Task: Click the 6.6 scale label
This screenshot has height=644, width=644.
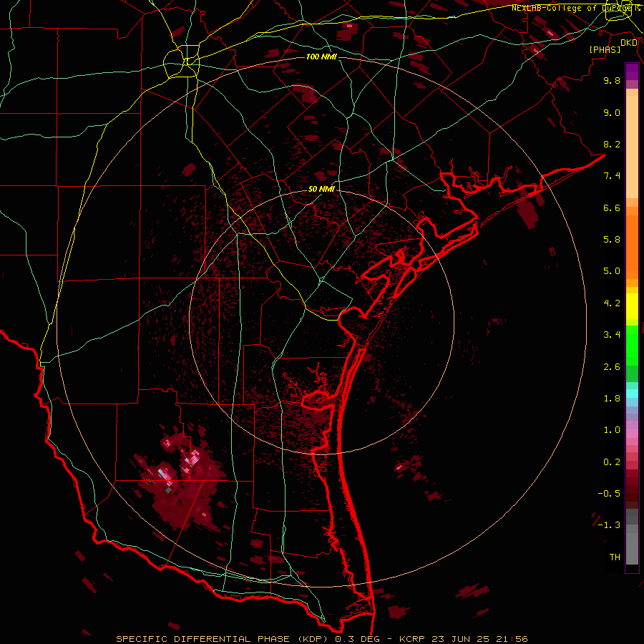Action: (612, 208)
